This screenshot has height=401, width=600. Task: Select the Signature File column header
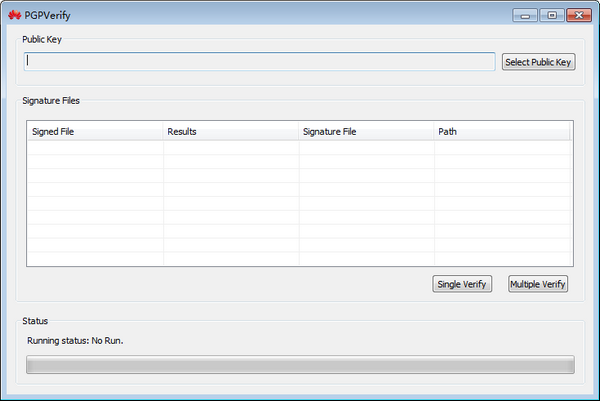point(366,131)
